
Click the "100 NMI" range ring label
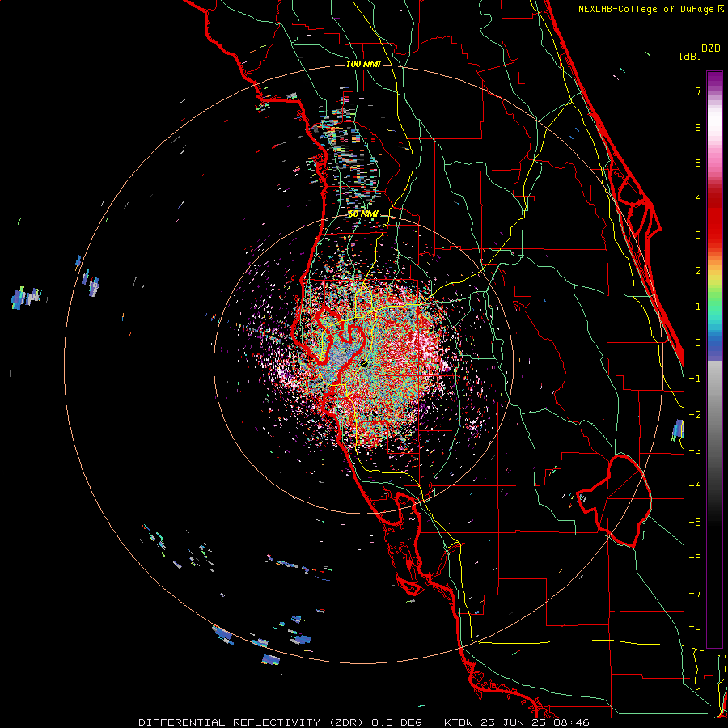point(363,64)
